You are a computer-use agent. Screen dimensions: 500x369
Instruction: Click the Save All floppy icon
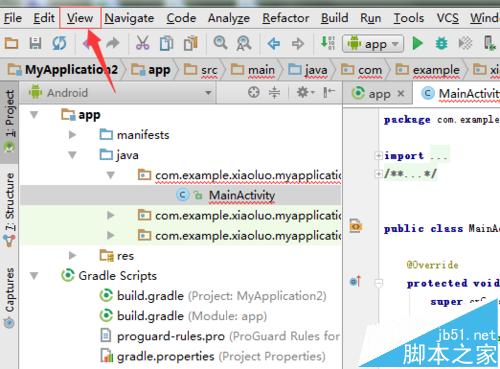tap(35, 43)
